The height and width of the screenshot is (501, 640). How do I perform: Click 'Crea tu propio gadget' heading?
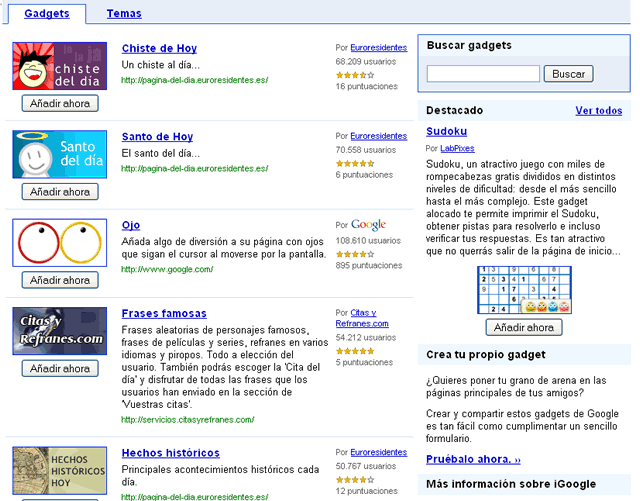tap(486, 354)
